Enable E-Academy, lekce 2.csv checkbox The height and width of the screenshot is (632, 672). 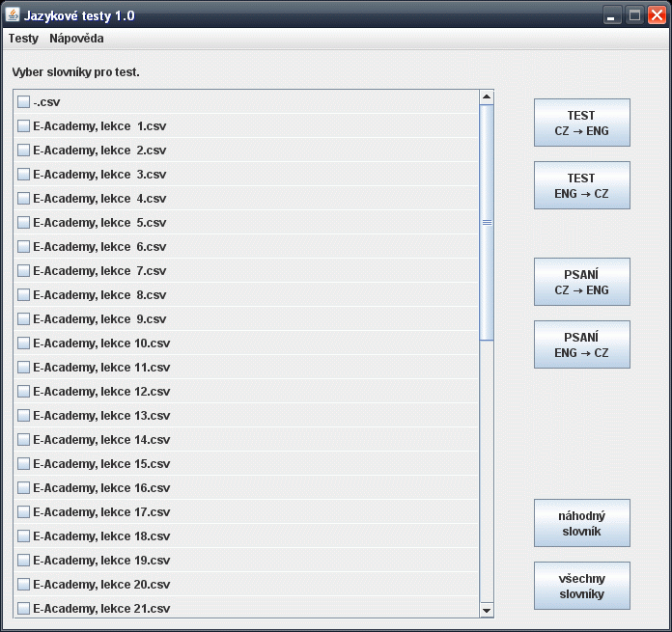pyautogui.click(x=23, y=151)
